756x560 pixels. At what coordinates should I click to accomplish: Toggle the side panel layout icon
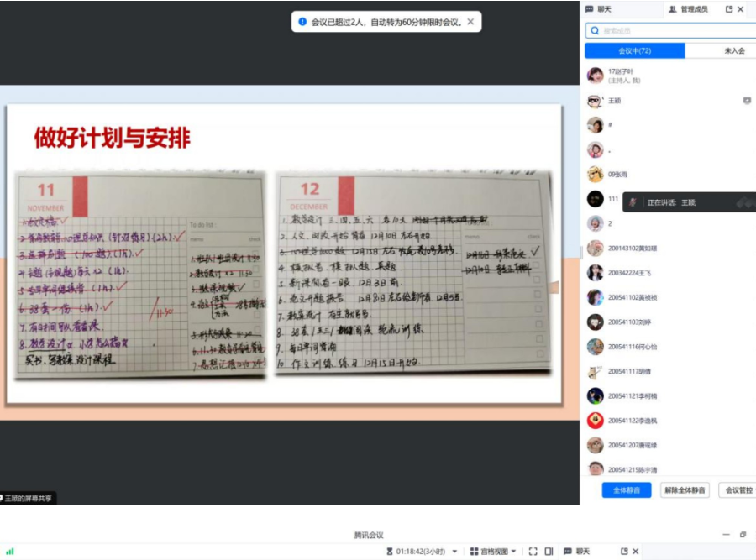click(x=549, y=552)
